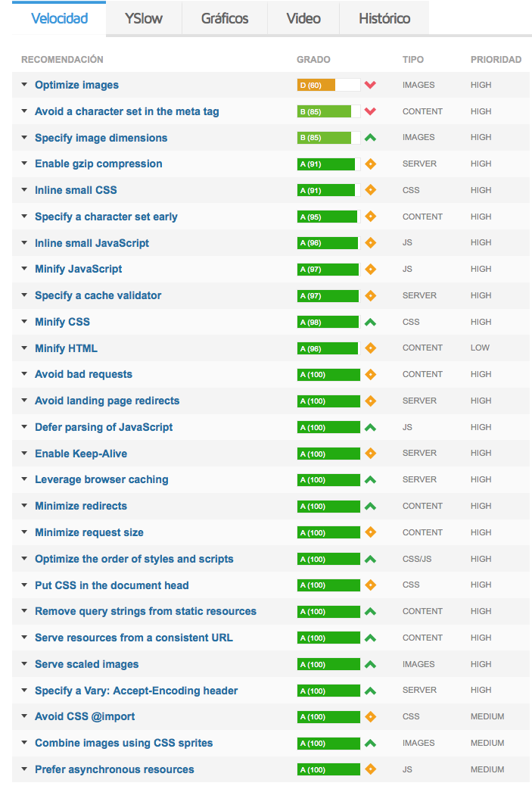
Task: Click orange diamond icon on Minify HTML row
Action: 371,348
